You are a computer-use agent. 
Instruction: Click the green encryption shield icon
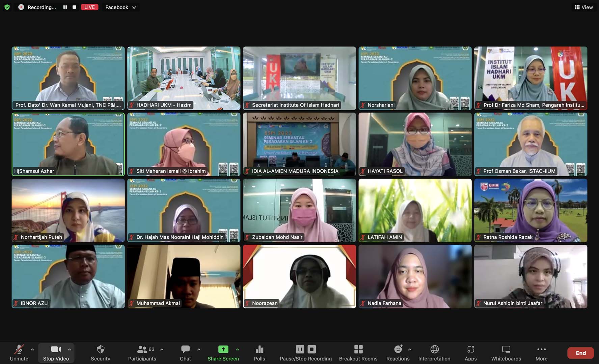[x=7, y=7]
